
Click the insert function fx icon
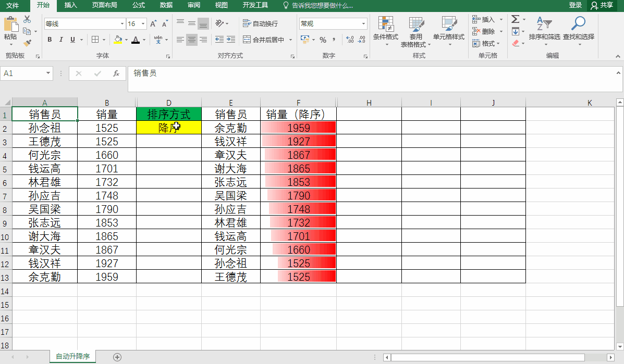[x=116, y=73]
